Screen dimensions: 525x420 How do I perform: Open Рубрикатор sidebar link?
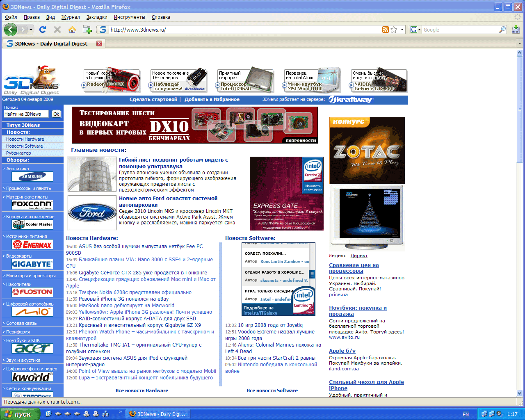pyautogui.click(x=18, y=153)
